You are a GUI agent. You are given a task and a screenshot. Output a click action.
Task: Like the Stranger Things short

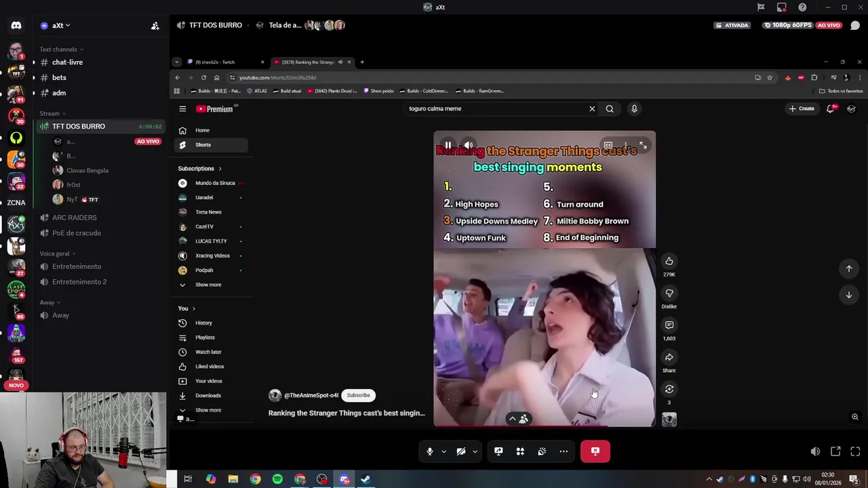click(x=669, y=262)
